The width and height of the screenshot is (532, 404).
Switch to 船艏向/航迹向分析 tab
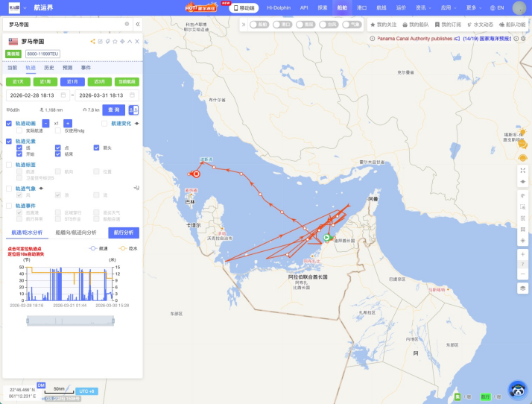coord(76,233)
